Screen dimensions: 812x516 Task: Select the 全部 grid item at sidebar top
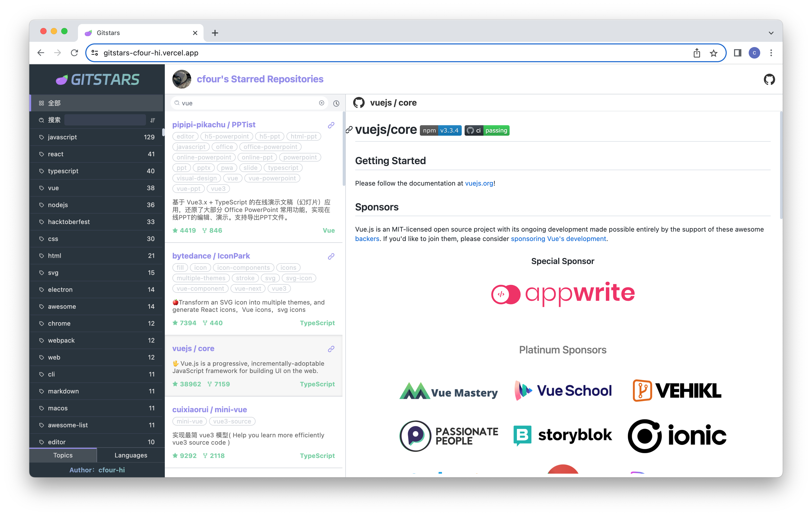(54, 103)
